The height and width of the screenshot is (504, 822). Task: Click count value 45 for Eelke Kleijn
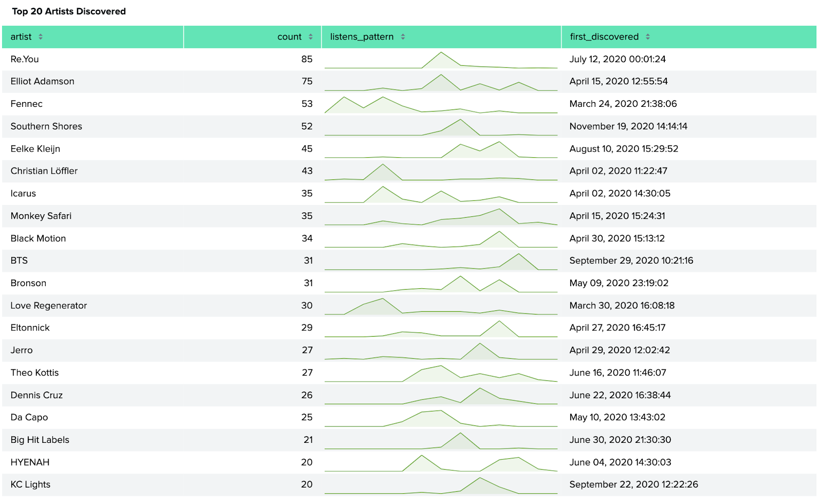pos(307,148)
